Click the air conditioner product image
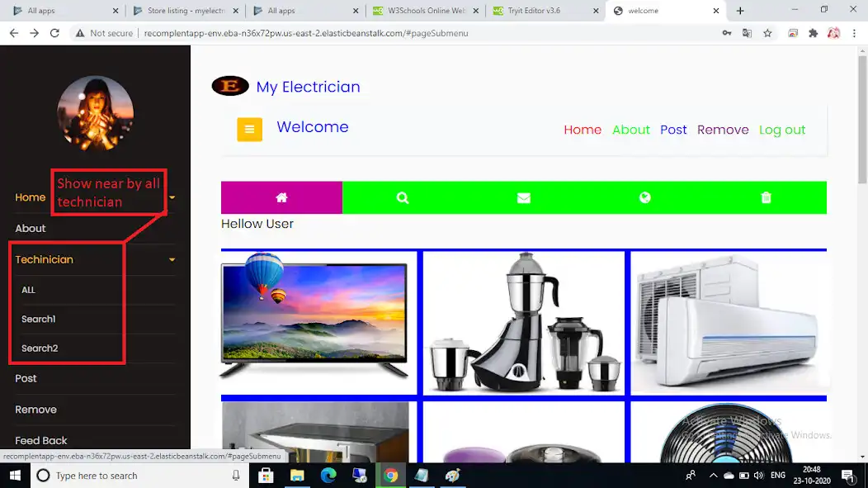 click(729, 323)
